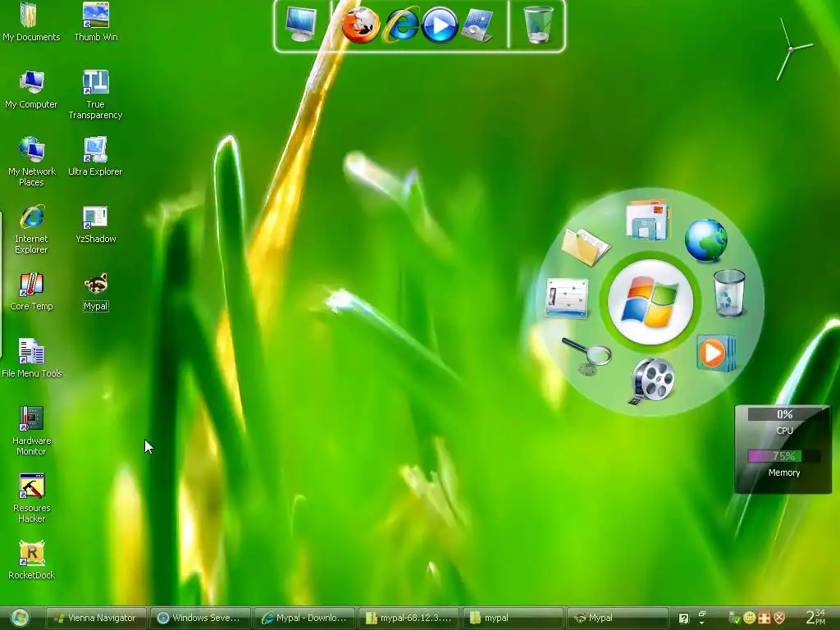Select My Computer desktop icon

click(x=31, y=90)
